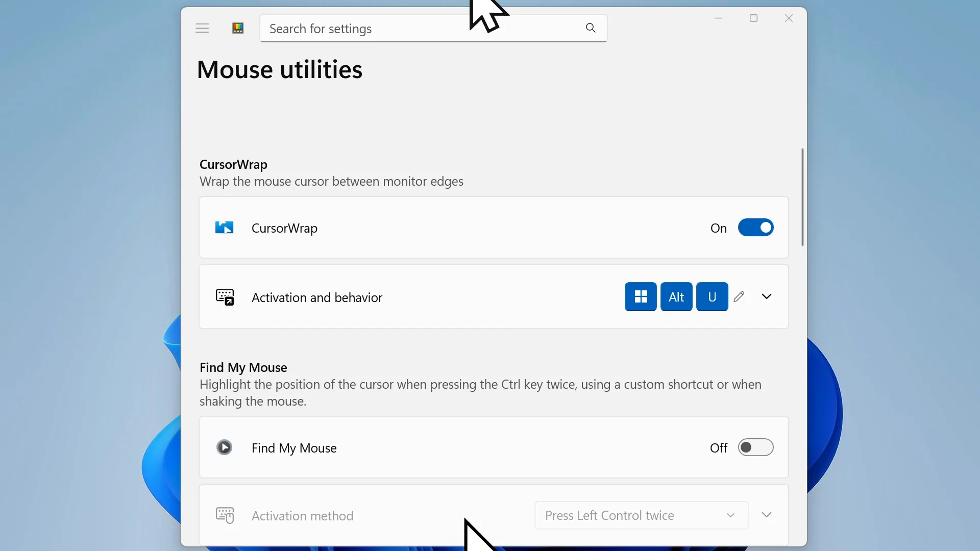Click the Find My Mouse module icon

[x=225, y=447]
